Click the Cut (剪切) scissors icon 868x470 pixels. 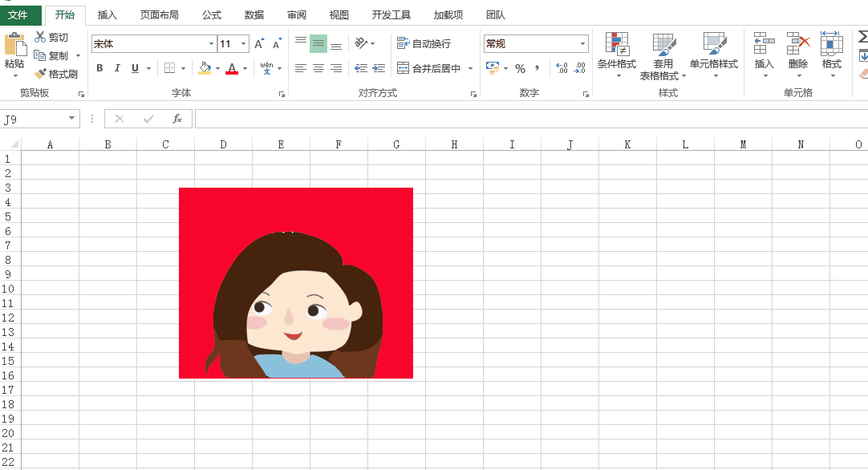click(x=40, y=37)
